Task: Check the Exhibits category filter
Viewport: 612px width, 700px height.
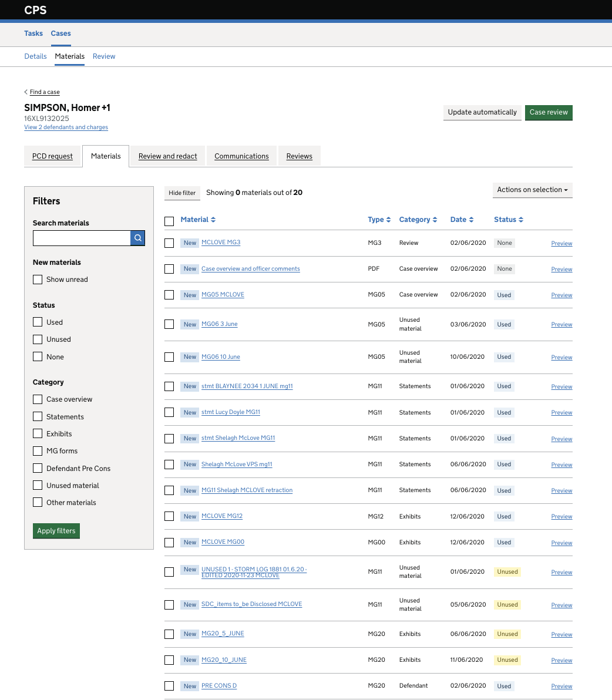Action: [38, 433]
